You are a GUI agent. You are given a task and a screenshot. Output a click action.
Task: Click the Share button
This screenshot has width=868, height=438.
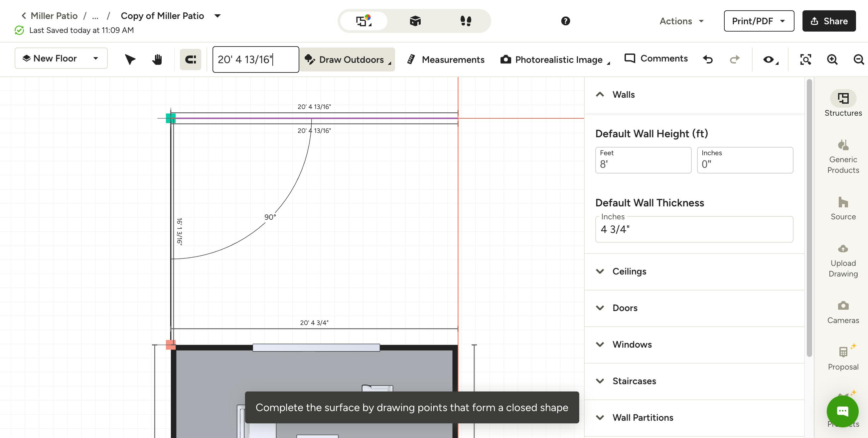(829, 21)
